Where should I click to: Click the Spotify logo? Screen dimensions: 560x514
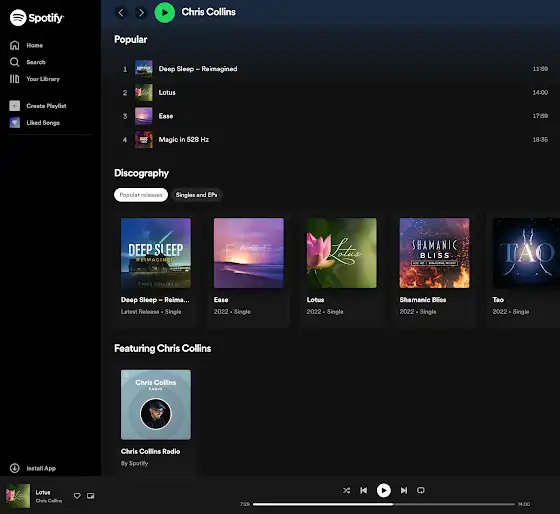[37, 18]
